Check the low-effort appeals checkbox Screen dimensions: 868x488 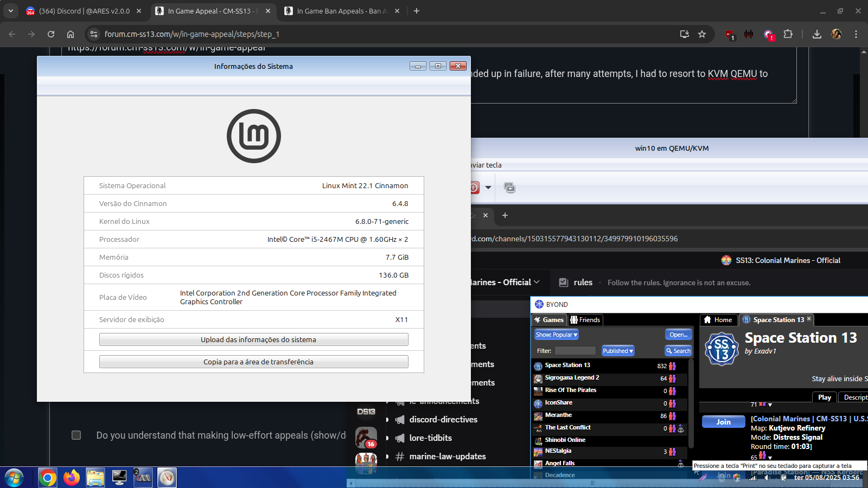[76, 435]
